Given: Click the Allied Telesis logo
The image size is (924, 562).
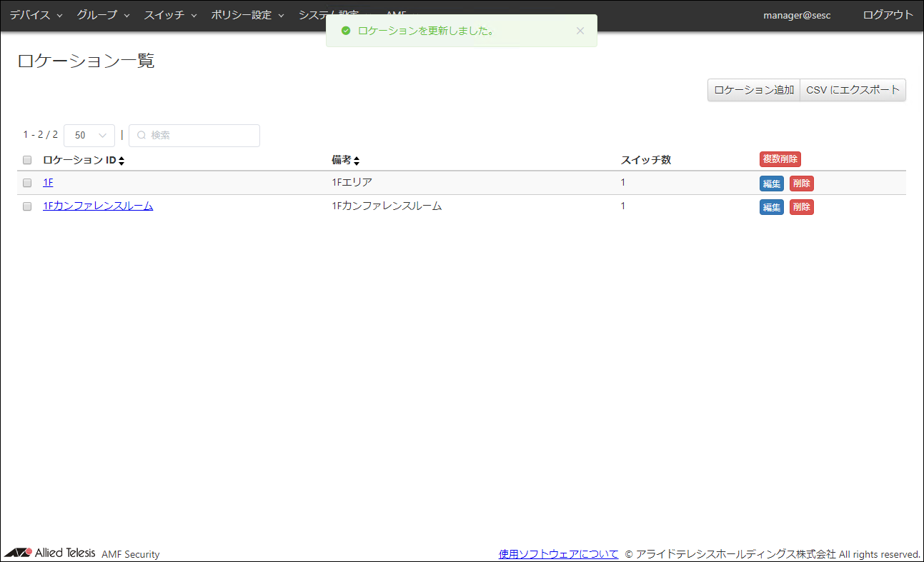Looking at the screenshot, I should click(x=50, y=553).
